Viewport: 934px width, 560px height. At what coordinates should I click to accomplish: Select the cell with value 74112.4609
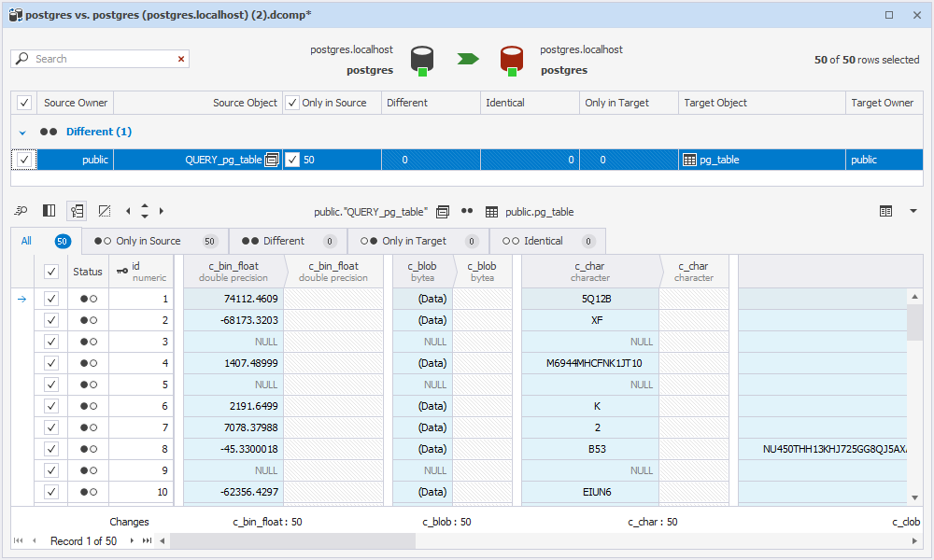(x=233, y=299)
